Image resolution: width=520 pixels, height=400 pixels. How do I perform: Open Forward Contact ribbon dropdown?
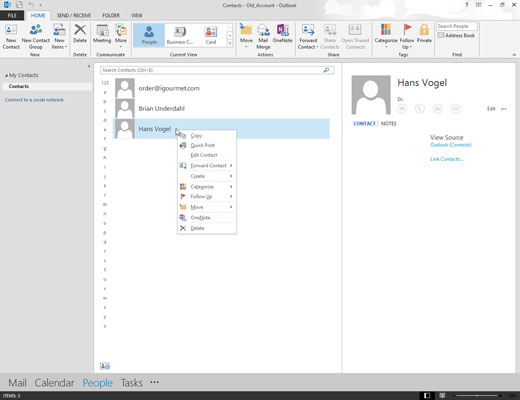(x=308, y=37)
